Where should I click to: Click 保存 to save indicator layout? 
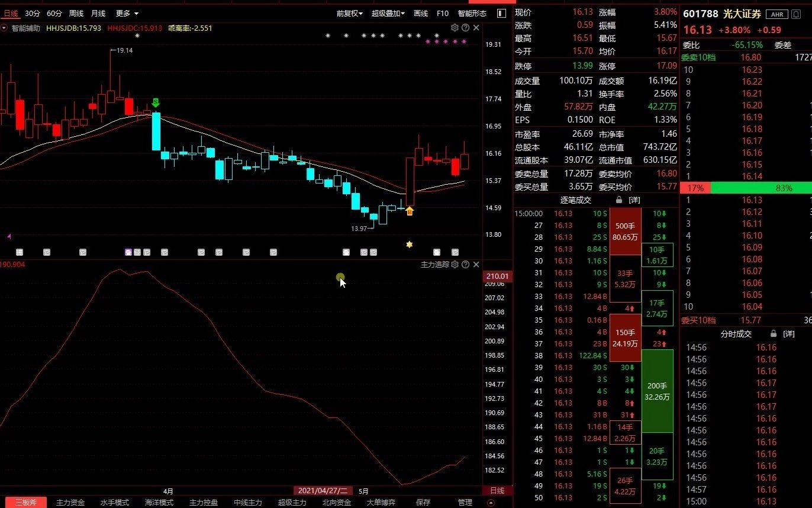(423, 503)
